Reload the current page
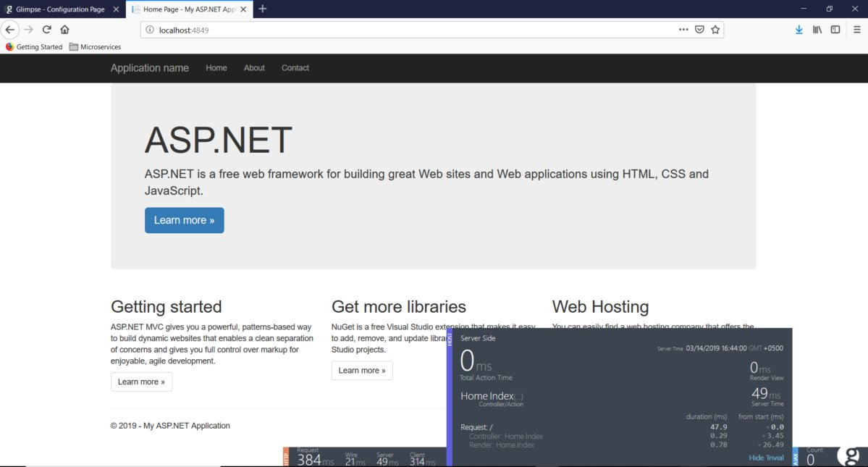This screenshot has height=467, width=868. pyautogui.click(x=46, y=30)
